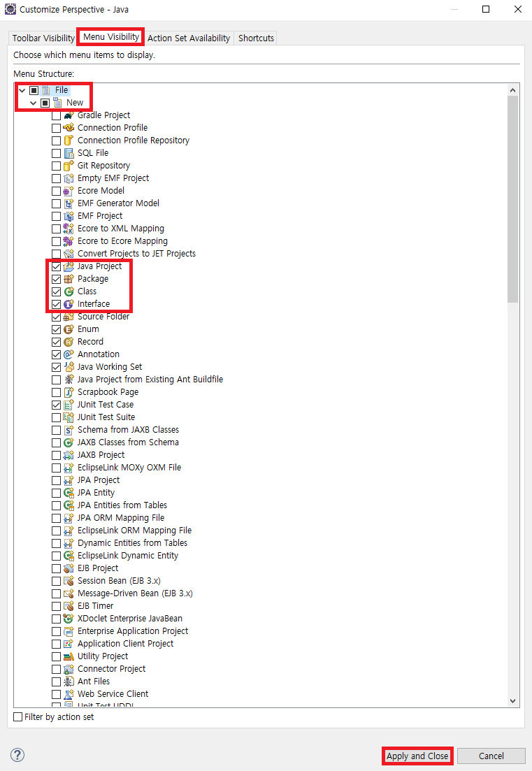532x771 pixels.
Task: Click the Enum icon
Action: [69, 329]
